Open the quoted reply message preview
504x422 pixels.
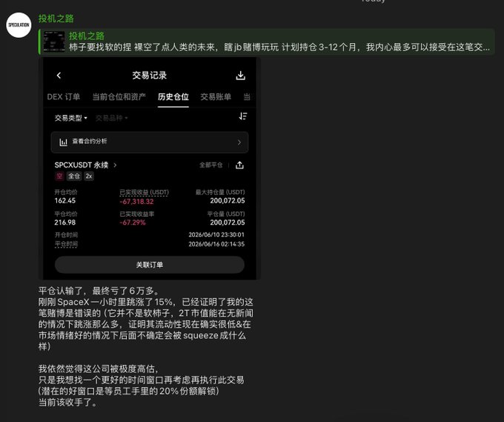[x=267, y=42]
